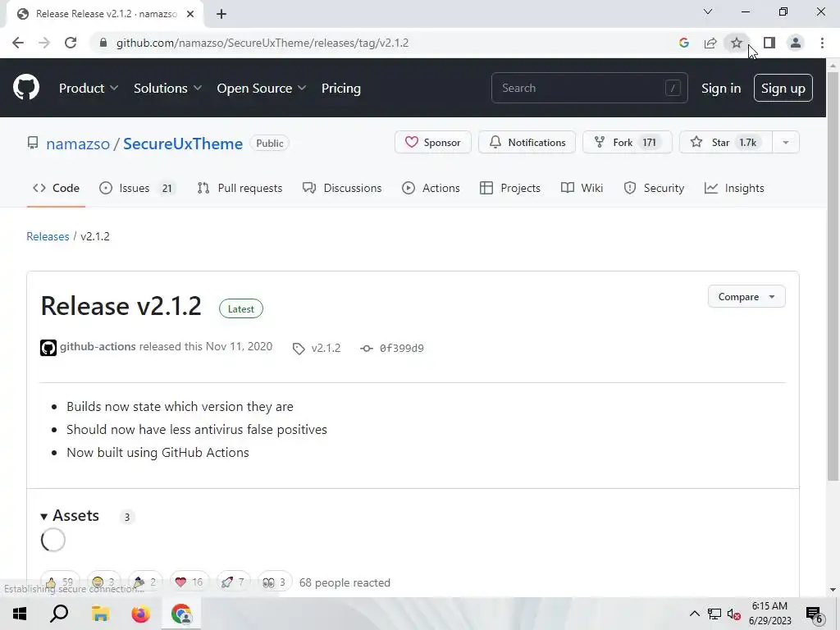Click the thumbs up reaction count 59
840x630 pixels.
[60, 582]
